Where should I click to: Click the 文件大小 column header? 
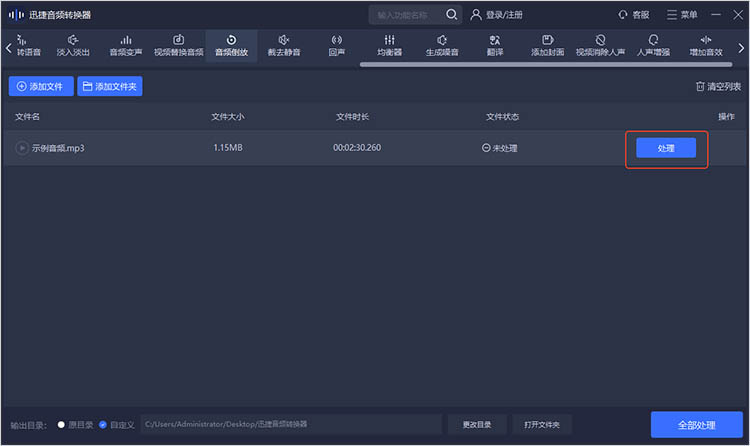click(x=228, y=117)
